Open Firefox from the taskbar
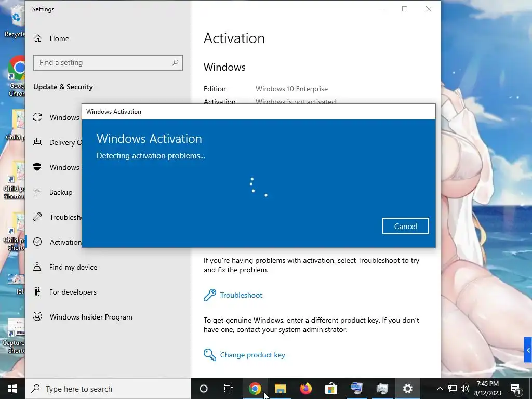This screenshot has width=532, height=399. [x=305, y=389]
